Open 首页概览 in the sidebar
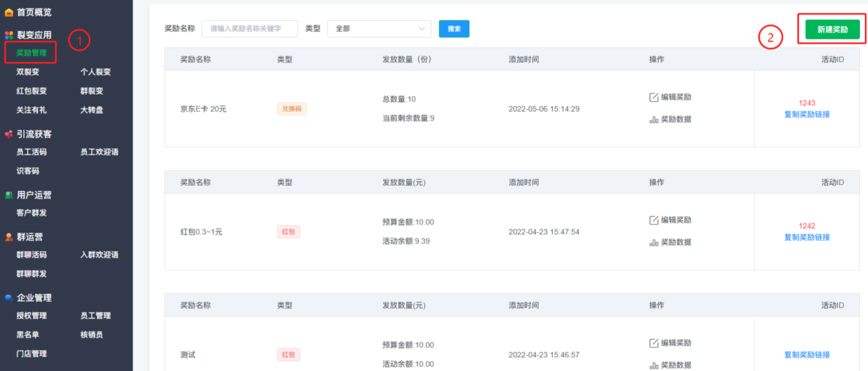The width and height of the screenshot is (868, 371). click(34, 12)
